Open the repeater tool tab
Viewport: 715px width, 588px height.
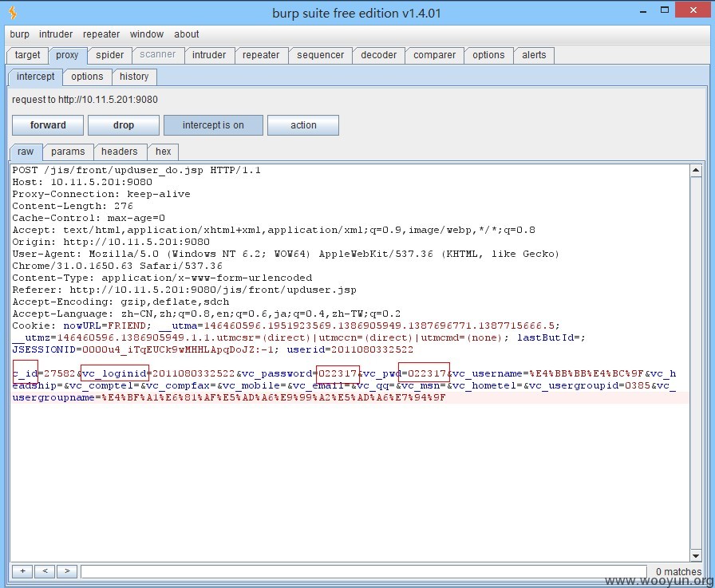(x=261, y=55)
